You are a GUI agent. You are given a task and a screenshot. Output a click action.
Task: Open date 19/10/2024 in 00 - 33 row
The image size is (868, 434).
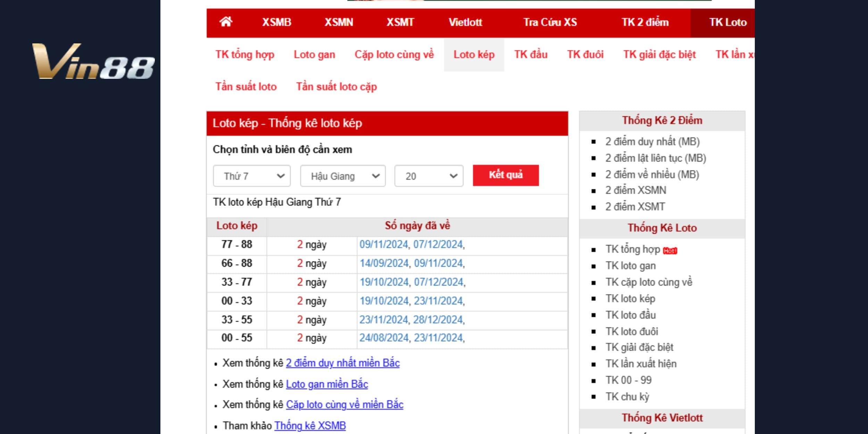pyautogui.click(x=384, y=301)
